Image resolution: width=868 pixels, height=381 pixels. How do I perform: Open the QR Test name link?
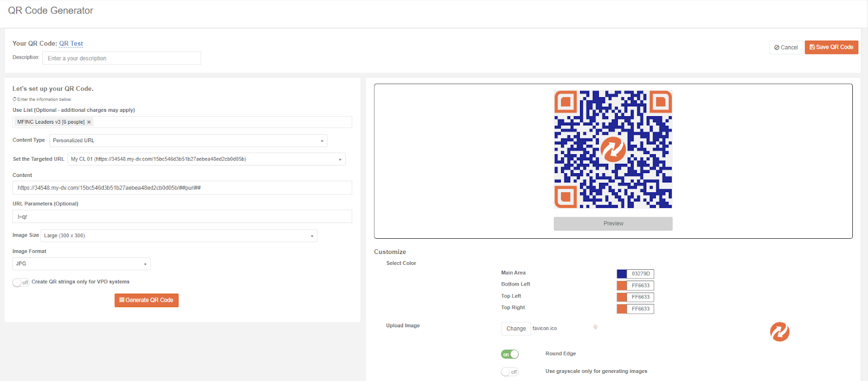71,43
